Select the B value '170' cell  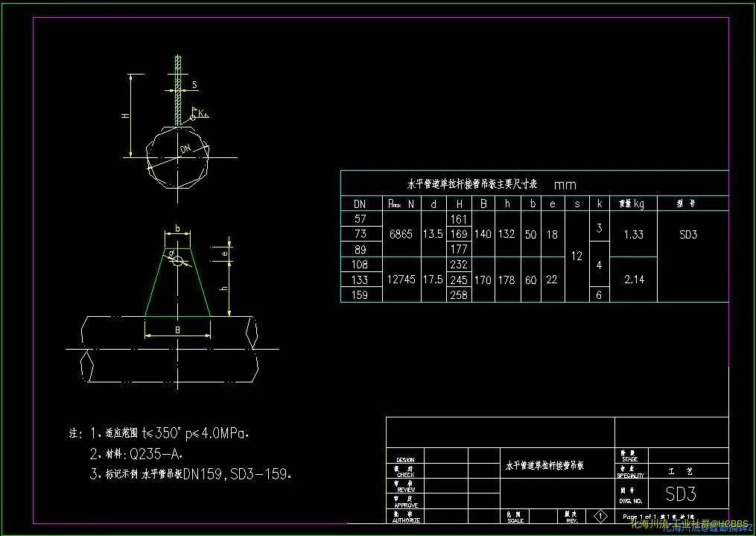tap(483, 280)
